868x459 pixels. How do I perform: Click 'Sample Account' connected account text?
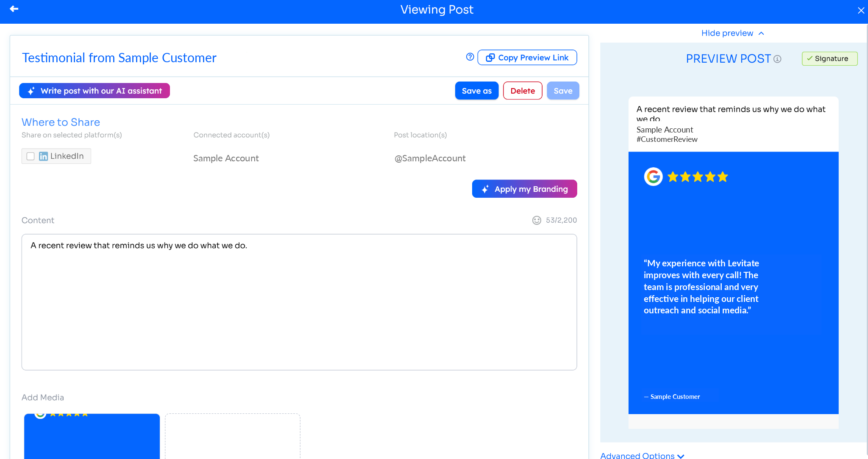pos(226,158)
